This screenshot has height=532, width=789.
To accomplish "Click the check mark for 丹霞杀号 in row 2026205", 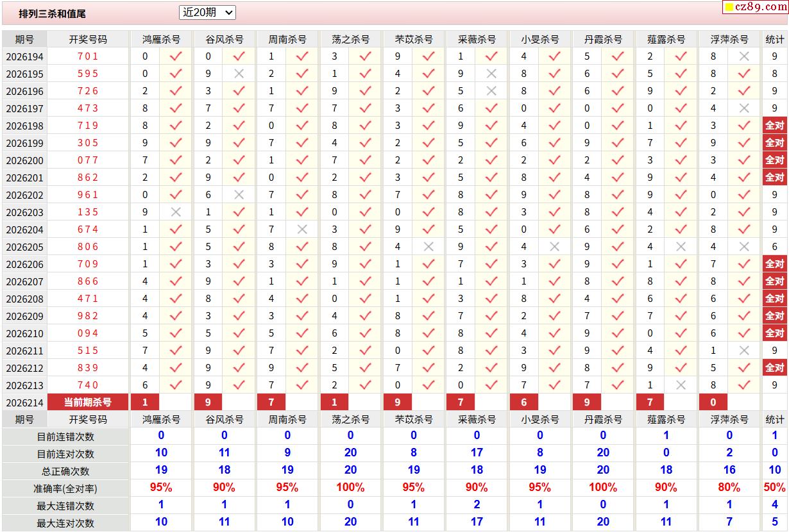I will 618,247.
